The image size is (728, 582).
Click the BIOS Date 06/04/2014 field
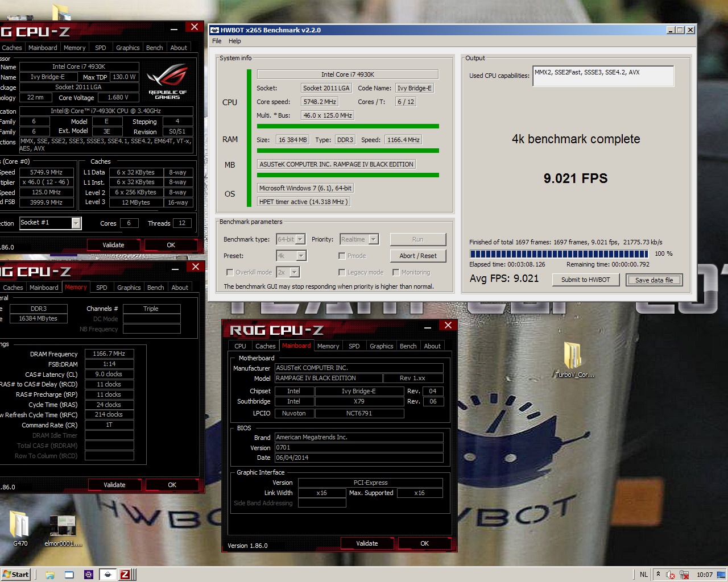click(x=359, y=458)
